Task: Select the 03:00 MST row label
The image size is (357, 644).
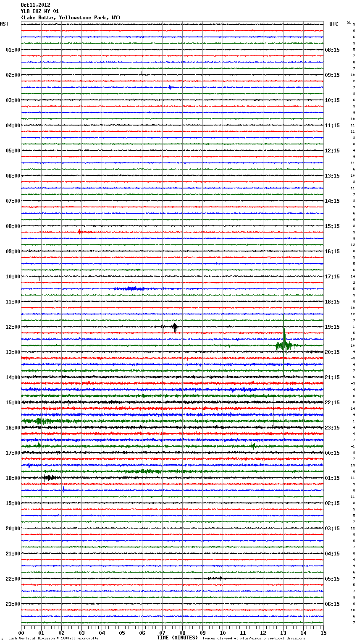Action: pyautogui.click(x=13, y=100)
